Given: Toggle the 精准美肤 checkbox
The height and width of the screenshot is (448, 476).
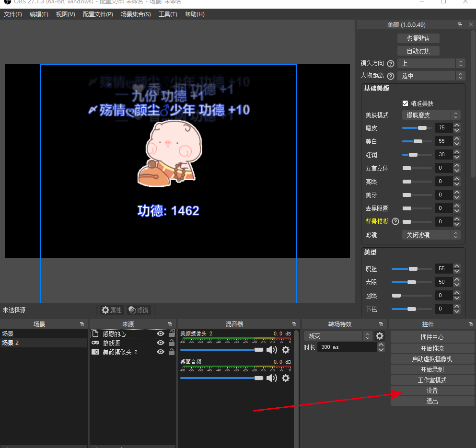Looking at the screenshot, I should click(x=406, y=103).
